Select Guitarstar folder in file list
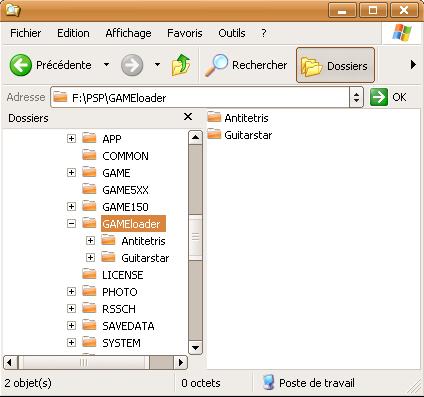This screenshot has width=424, height=397. point(240,135)
